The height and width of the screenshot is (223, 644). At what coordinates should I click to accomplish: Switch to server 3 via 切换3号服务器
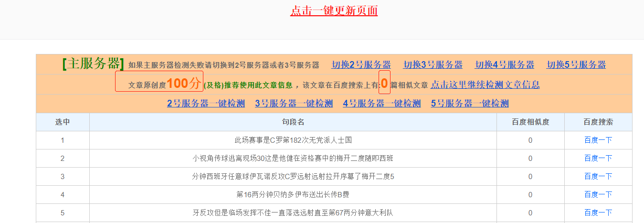click(433, 65)
